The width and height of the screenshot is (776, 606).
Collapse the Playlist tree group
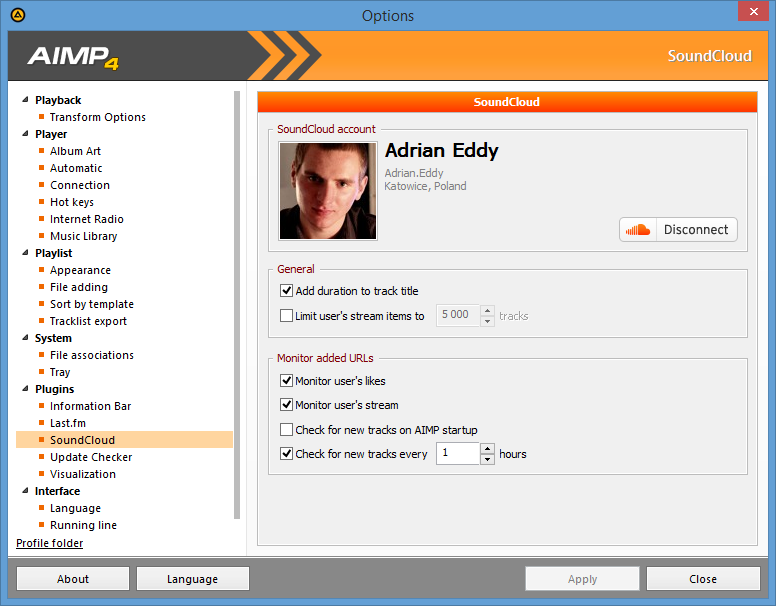tap(25, 252)
